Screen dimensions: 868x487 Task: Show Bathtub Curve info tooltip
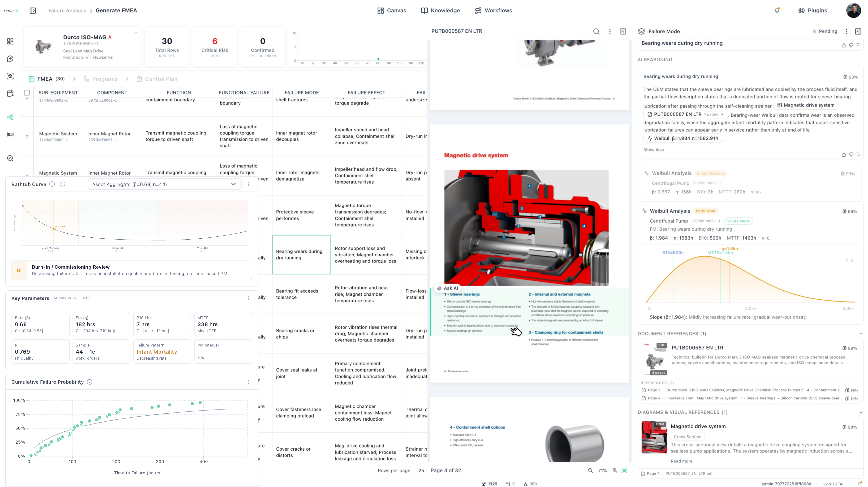pos(52,184)
